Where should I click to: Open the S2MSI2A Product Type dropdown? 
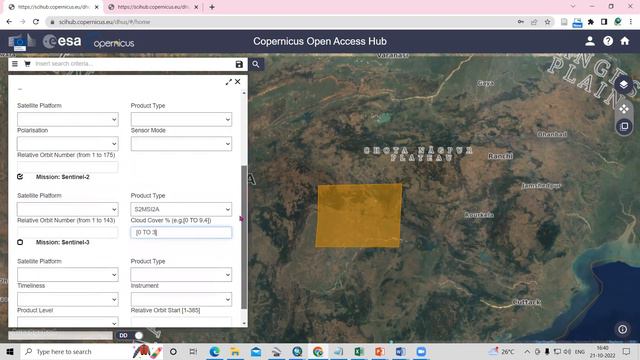pos(181,209)
